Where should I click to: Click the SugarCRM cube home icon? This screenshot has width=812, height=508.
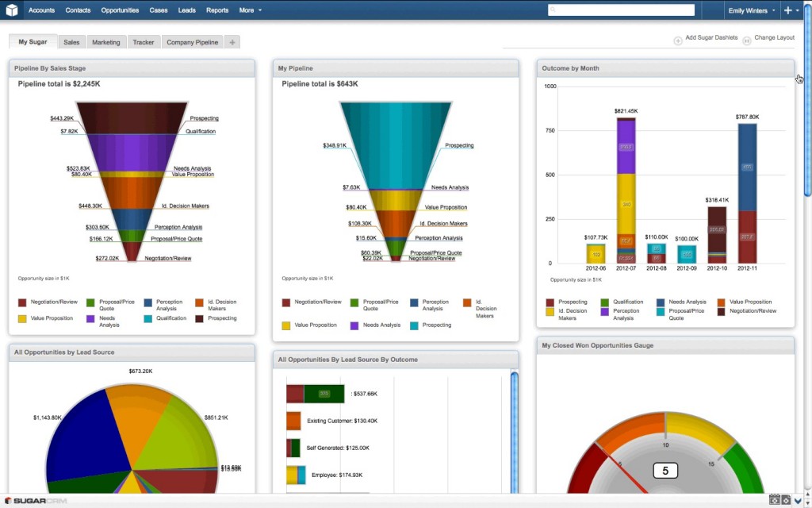[11, 10]
